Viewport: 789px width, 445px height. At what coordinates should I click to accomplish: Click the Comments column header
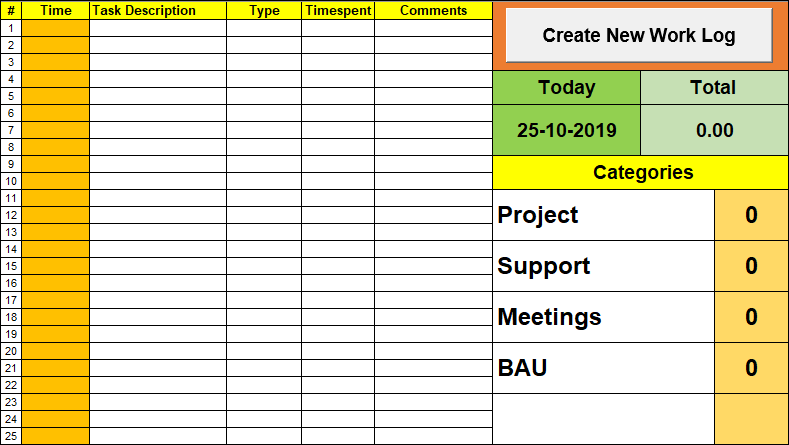(x=433, y=11)
